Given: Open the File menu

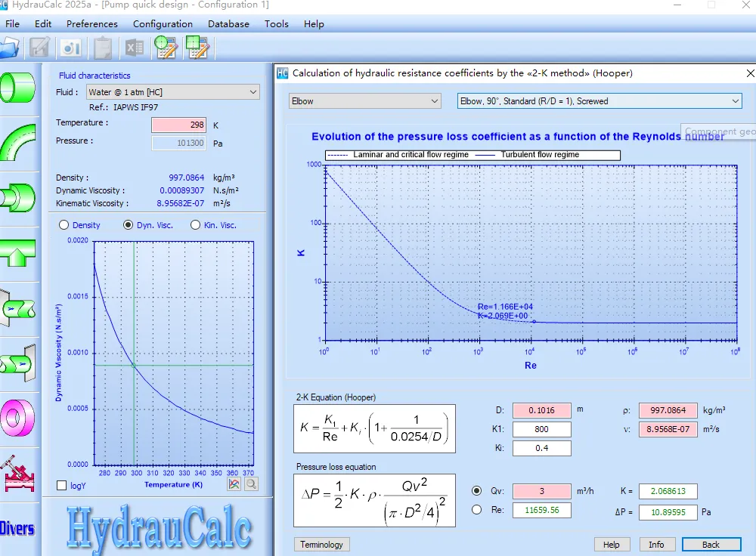Looking at the screenshot, I should [12, 24].
